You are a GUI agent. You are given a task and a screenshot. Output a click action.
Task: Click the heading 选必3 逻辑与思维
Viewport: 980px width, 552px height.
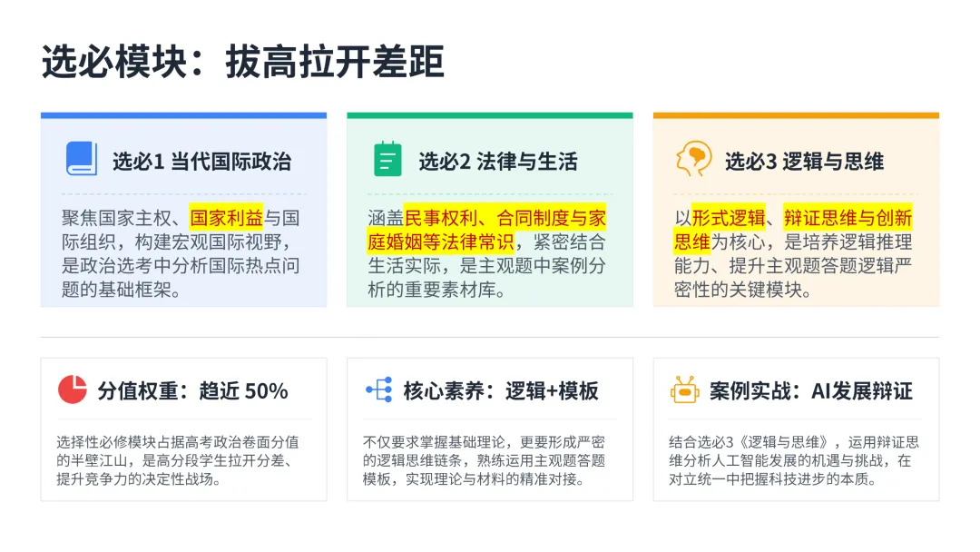(804, 162)
